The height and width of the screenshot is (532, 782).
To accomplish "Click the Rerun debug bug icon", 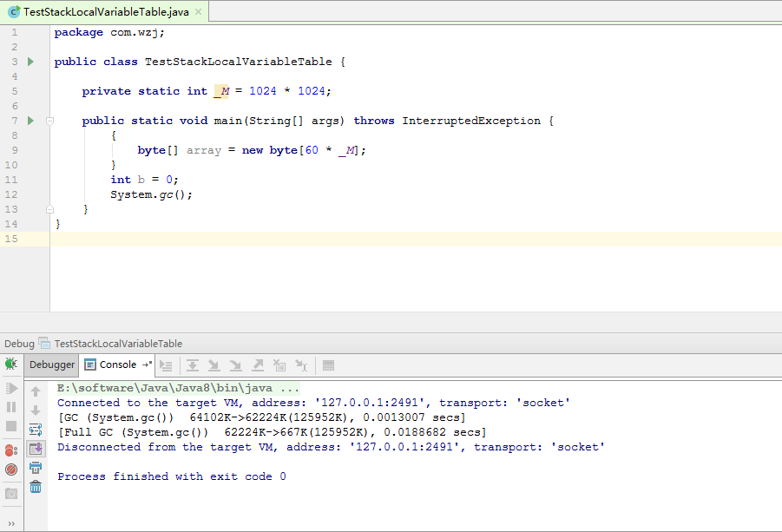I will [x=11, y=364].
